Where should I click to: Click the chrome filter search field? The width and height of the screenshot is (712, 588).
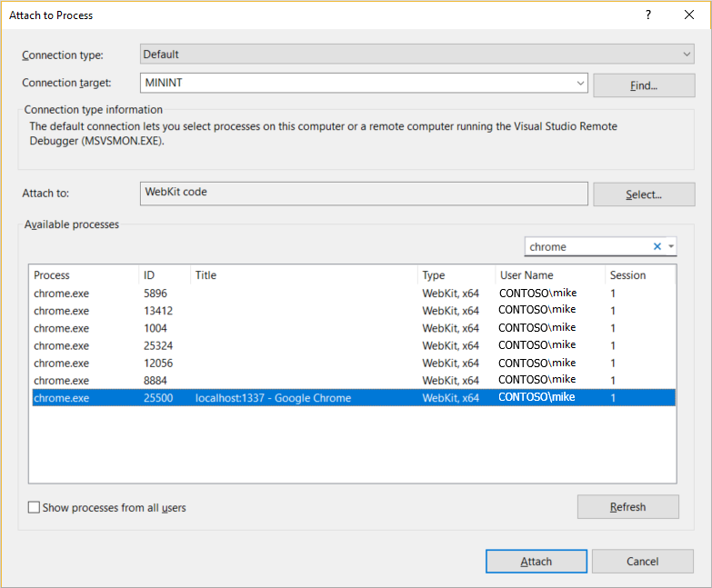587,246
